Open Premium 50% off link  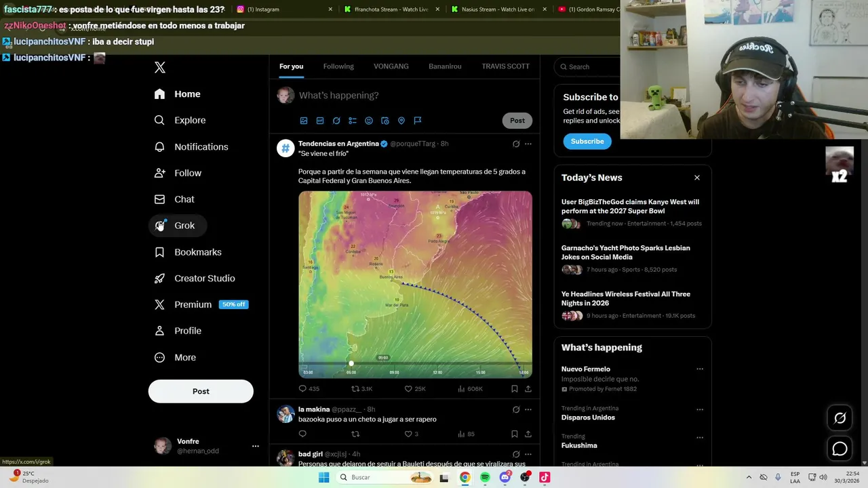[x=201, y=304]
